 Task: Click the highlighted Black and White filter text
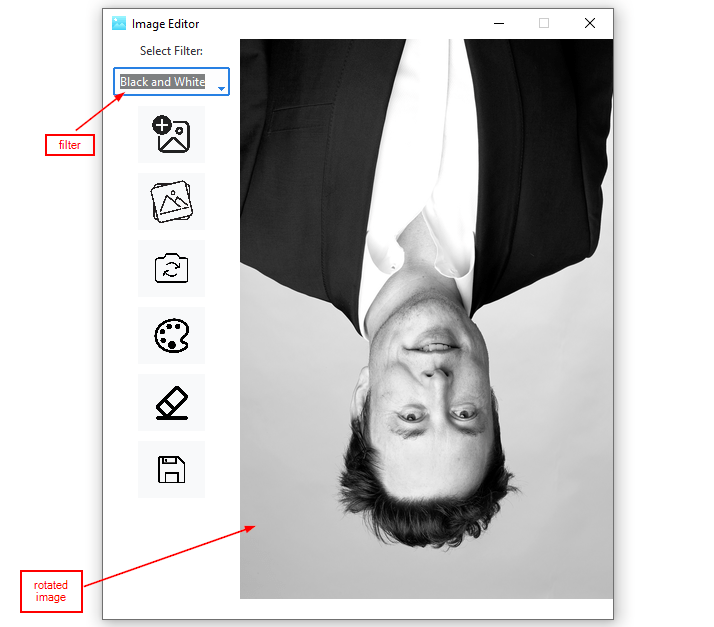(162, 82)
